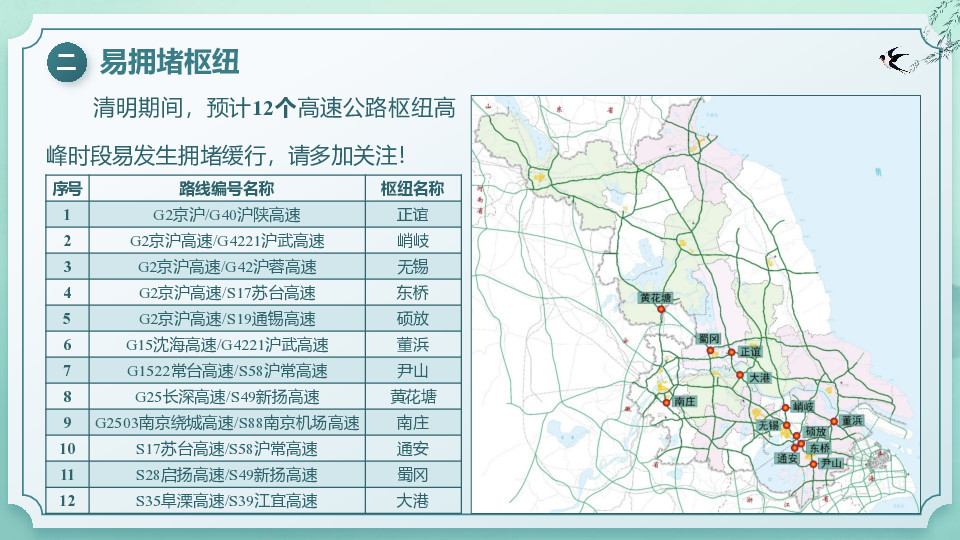The height and width of the screenshot is (540, 960).
Task: Click the 易拥堵枢纽 heading
Action: [x=169, y=62]
